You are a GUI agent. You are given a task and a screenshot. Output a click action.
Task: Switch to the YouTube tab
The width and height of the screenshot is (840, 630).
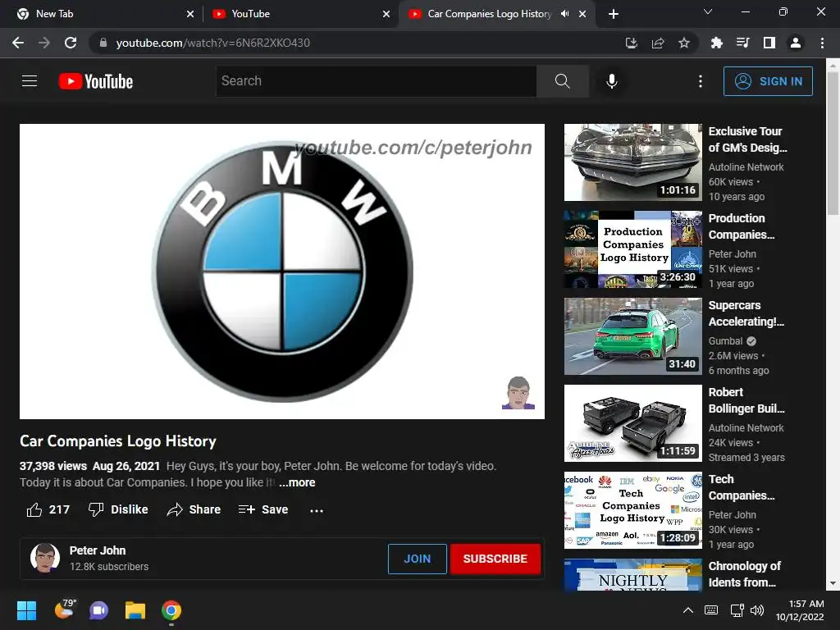297,14
